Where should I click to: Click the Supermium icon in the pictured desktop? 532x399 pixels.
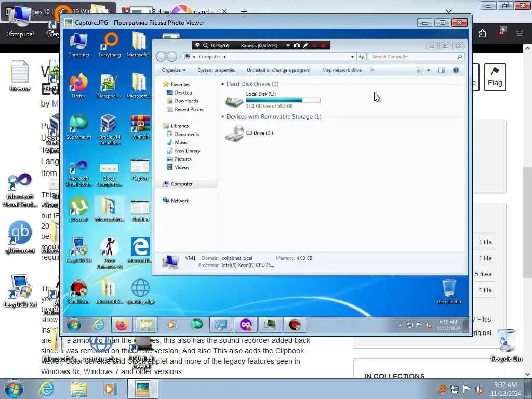tap(79, 127)
